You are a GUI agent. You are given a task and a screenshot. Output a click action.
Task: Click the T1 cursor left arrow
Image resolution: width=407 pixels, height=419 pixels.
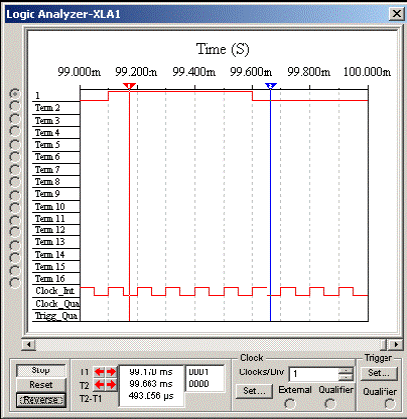tap(99, 372)
